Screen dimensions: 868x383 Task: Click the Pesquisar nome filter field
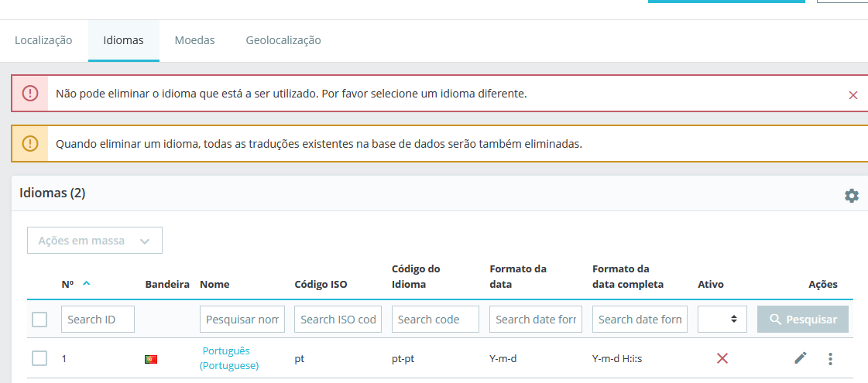242,320
